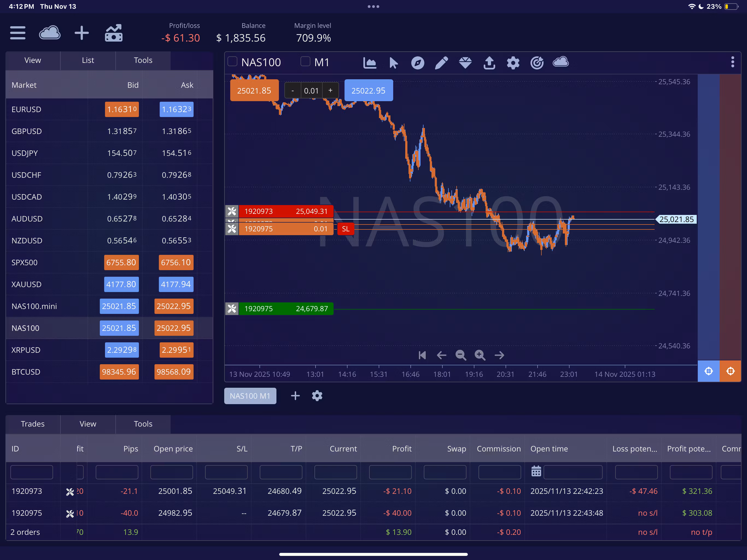Click the blue crosshair button
The height and width of the screenshot is (560, 747).
click(x=708, y=371)
